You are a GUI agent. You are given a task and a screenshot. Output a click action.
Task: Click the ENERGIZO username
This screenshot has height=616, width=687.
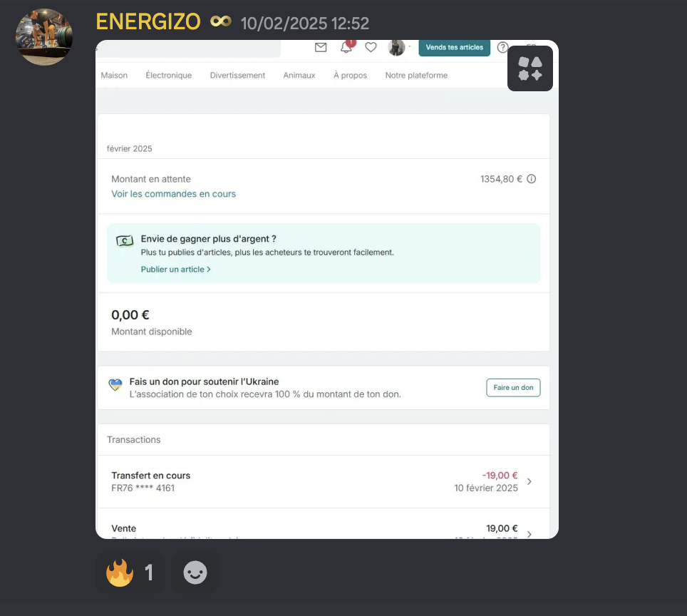[x=148, y=22]
